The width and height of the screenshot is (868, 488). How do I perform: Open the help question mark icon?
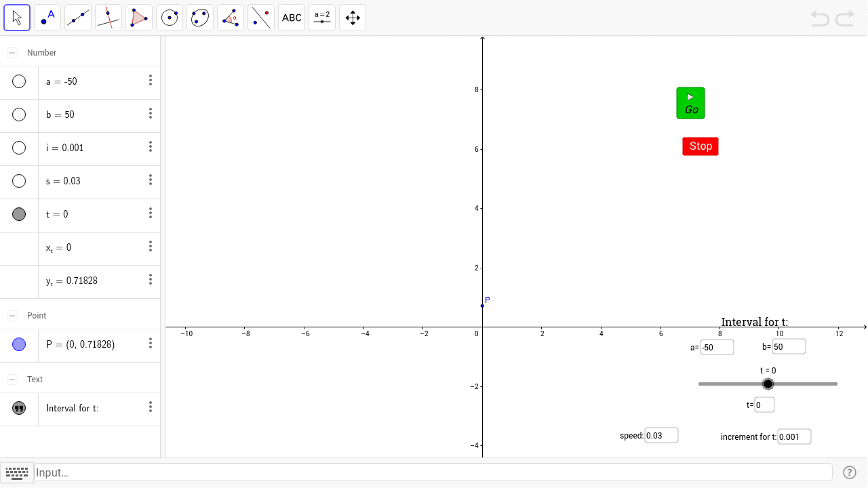coord(850,472)
